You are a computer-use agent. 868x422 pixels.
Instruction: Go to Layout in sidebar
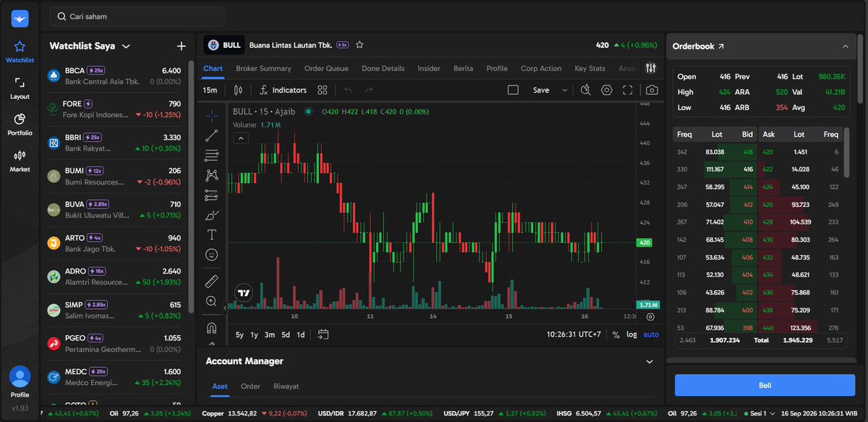20,88
